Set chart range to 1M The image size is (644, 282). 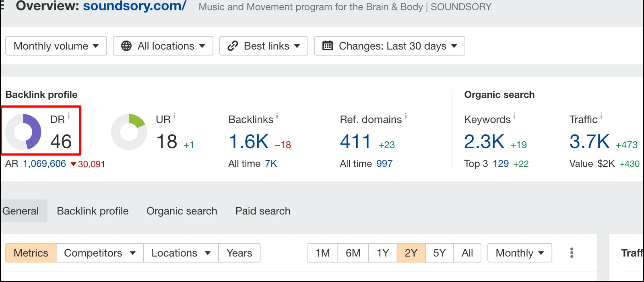click(322, 253)
